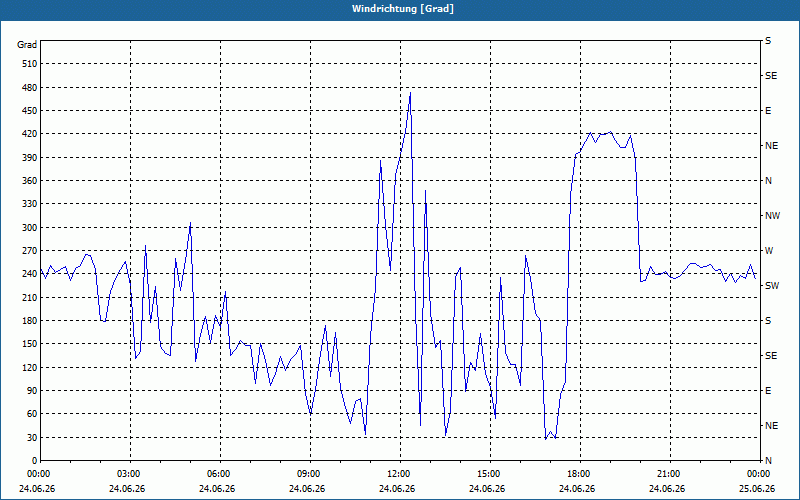Image resolution: width=800 pixels, height=500 pixels.
Task: Select the 15:00 time axis label
Action: click(x=490, y=473)
